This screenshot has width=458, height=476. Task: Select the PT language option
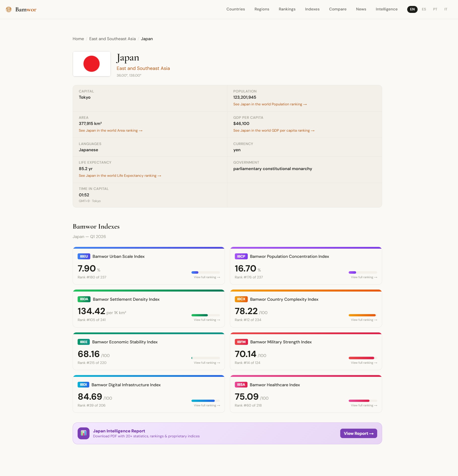(435, 9)
